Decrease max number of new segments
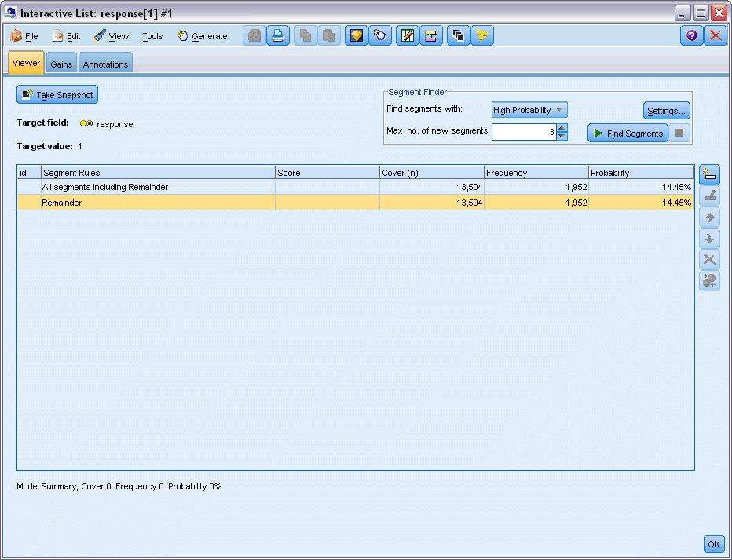Image resolution: width=732 pixels, height=560 pixels. click(562, 136)
